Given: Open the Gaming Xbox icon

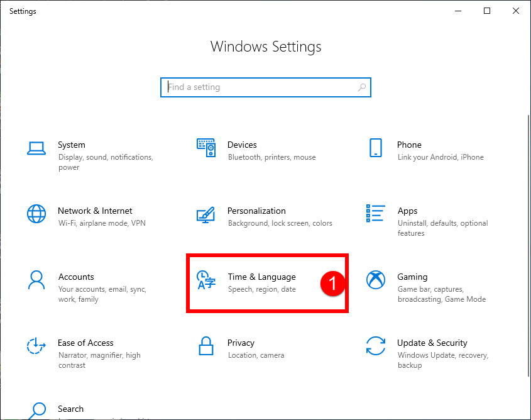Looking at the screenshot, I should pos(376,280).
